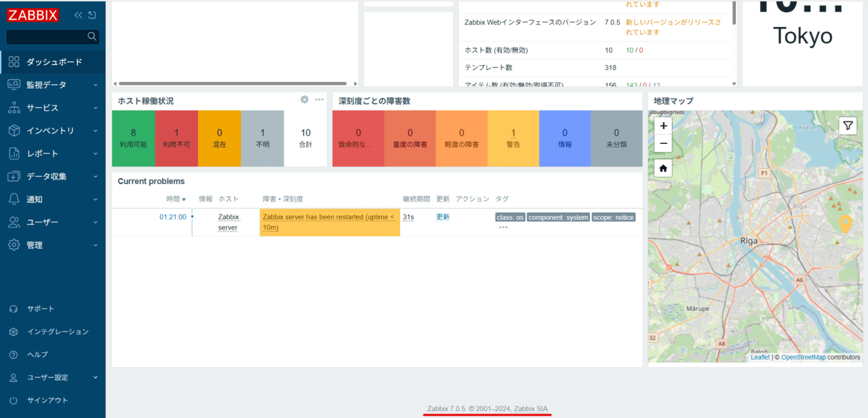The width and height of the screenshot is (868, 418).
Task: Click the ZABBIX logo
Action: click(x=33, y=15)
